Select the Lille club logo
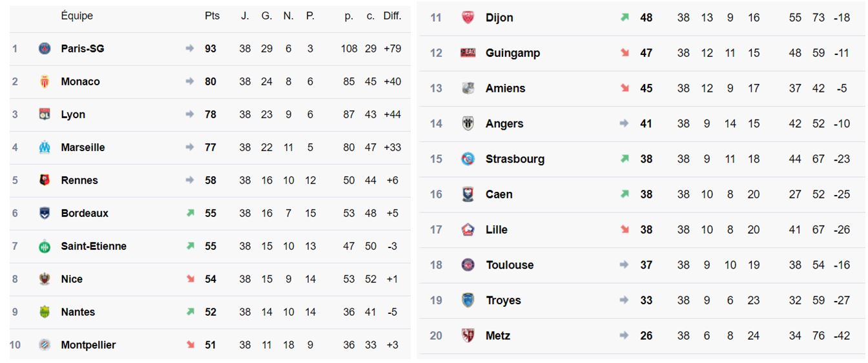868x363 pixels. 468,229
